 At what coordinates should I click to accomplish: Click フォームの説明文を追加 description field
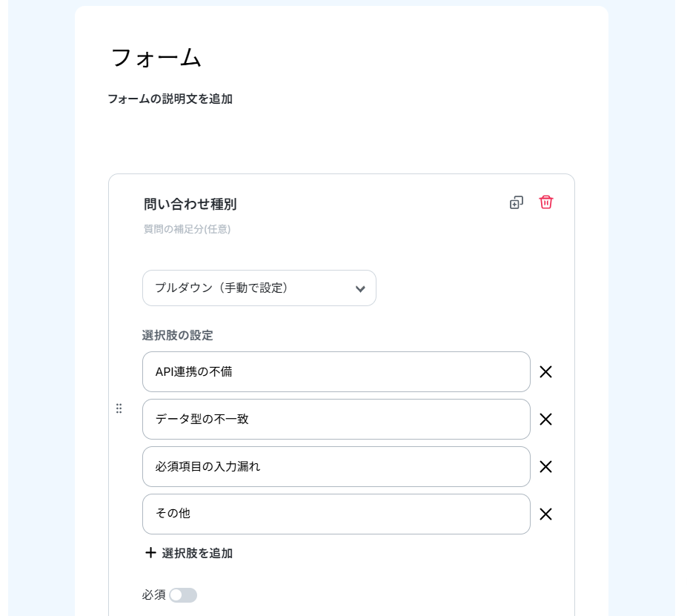(170, 99)
